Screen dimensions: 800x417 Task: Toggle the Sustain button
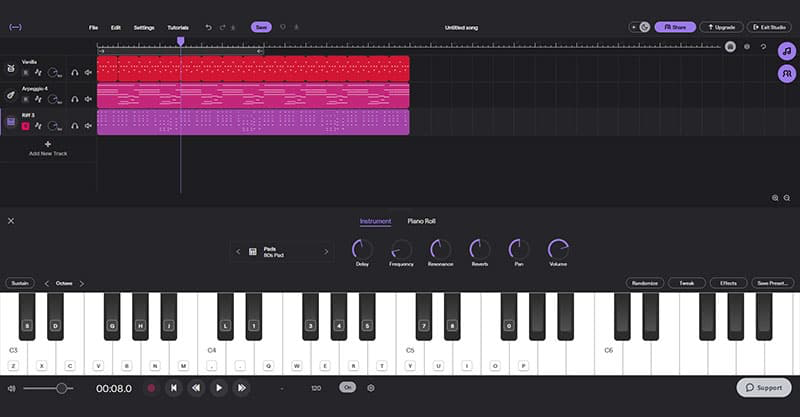point(20,283)
